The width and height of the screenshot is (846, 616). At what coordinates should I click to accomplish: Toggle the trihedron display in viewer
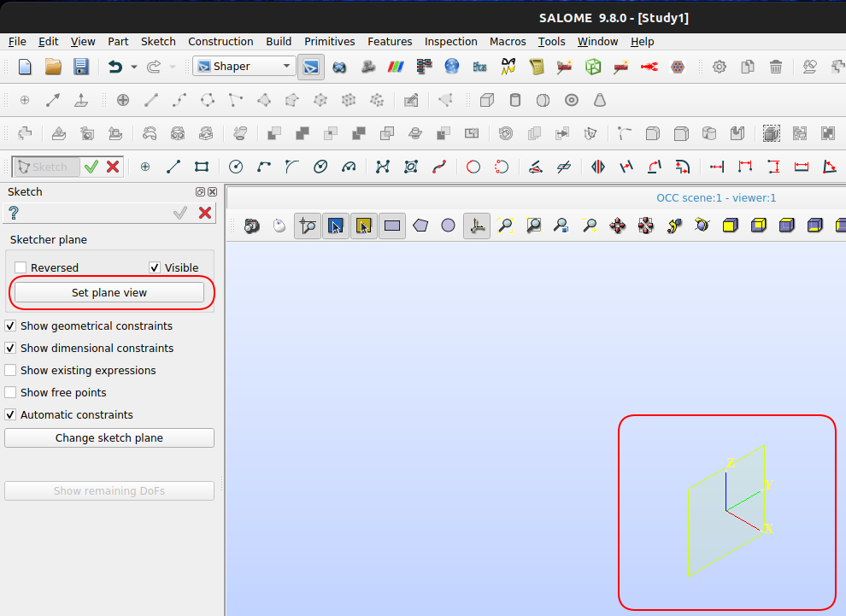(477, 226)
